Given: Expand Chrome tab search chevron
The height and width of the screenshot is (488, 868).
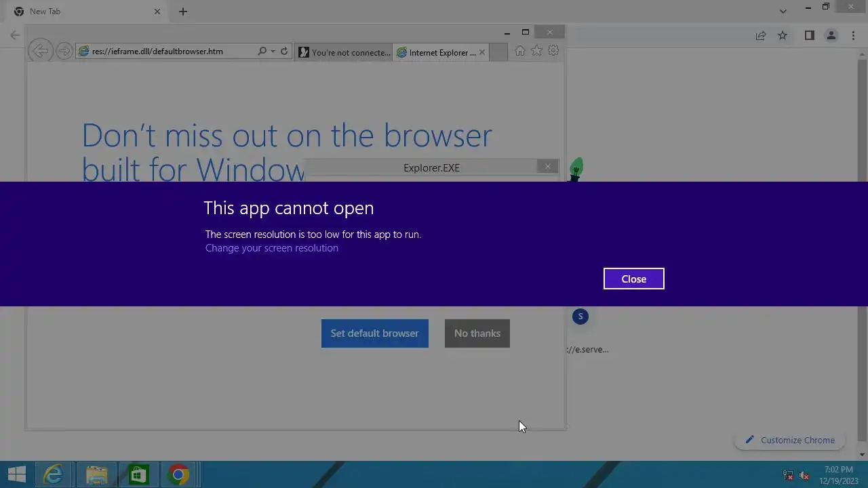Looking at the screenshot, I should (x=783, y=12).
